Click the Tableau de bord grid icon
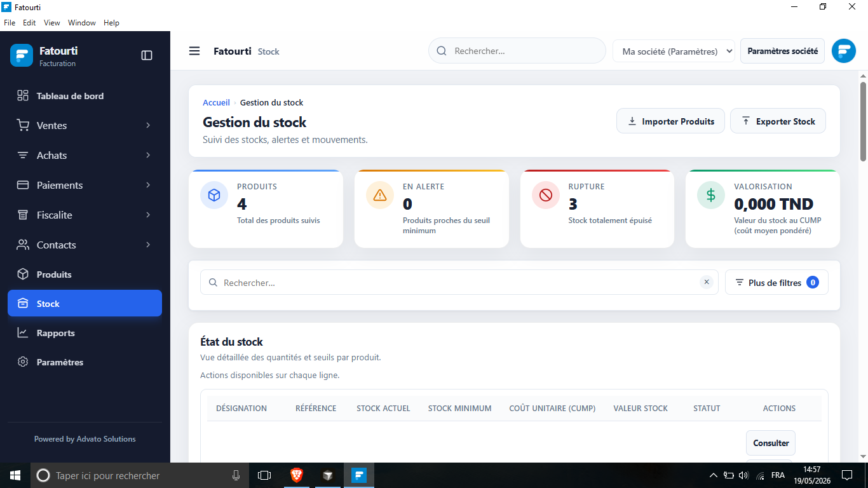 pyautogui.click(x=23, y=95)
